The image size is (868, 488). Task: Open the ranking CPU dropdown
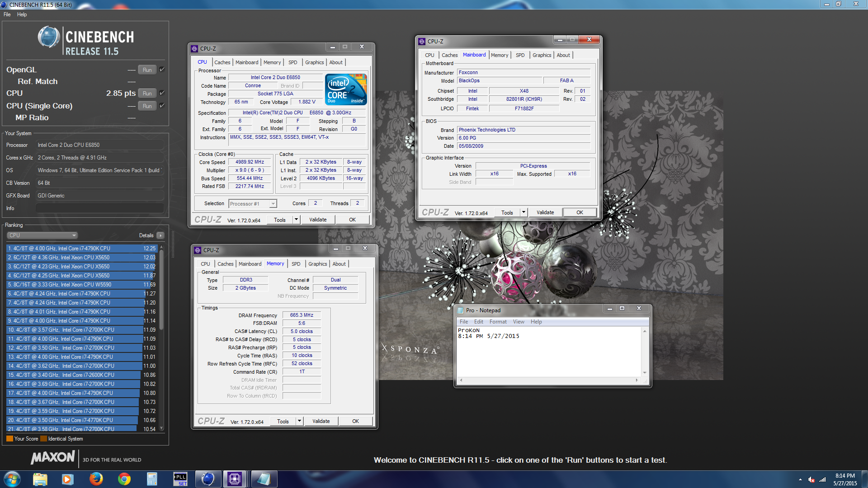pos(42,235)
